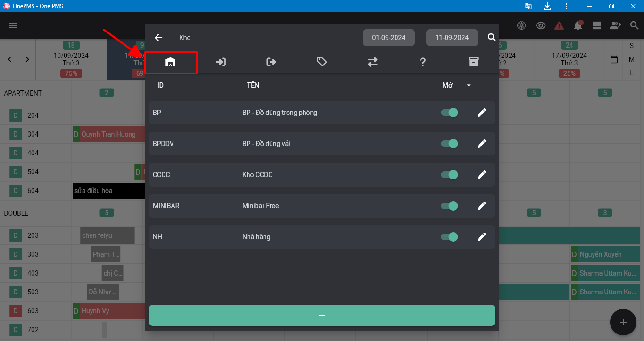Click the round plus floating button
The image size is (644, 341).
point(623,322)
